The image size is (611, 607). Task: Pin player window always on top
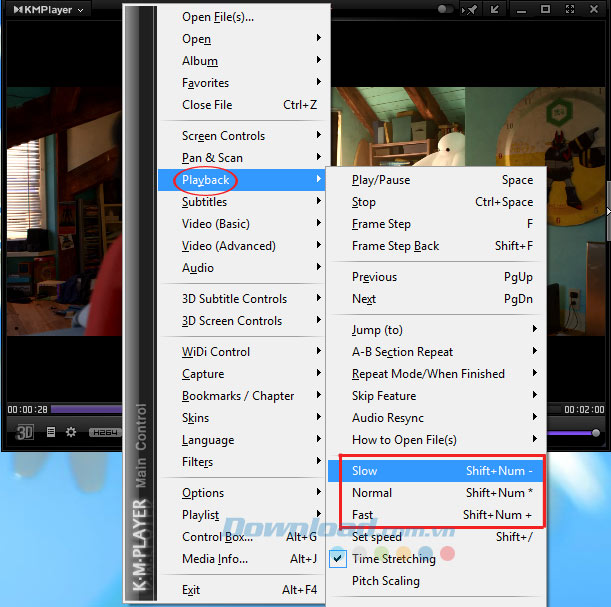pyautogui.click(x=471, y=9)
